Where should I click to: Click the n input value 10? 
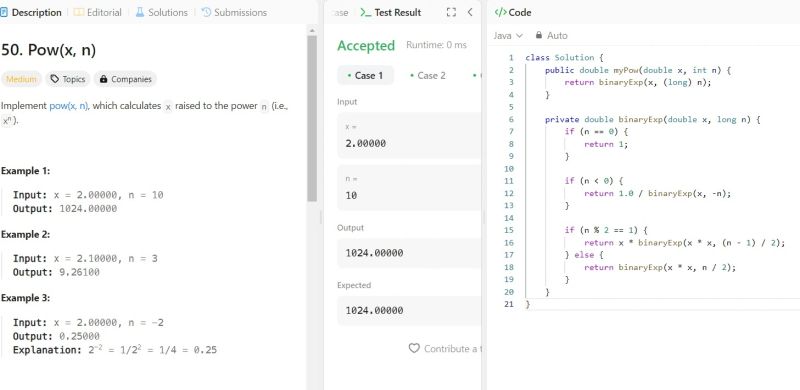351,196
